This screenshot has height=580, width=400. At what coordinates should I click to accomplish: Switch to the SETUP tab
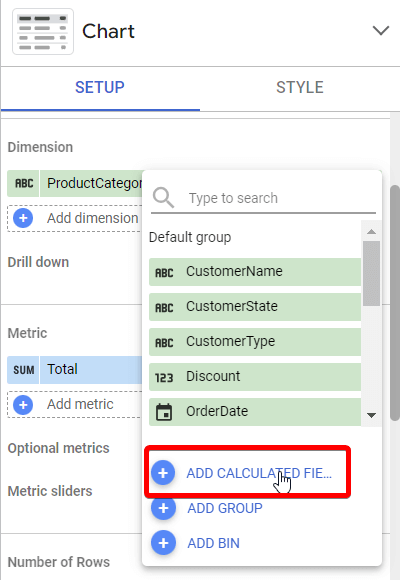100,88
